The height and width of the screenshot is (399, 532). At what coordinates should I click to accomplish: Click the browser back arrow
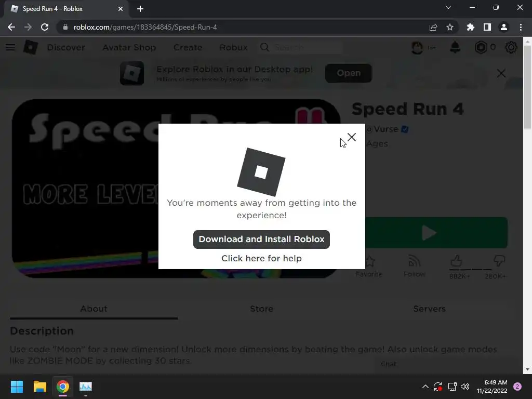point(11,27)
